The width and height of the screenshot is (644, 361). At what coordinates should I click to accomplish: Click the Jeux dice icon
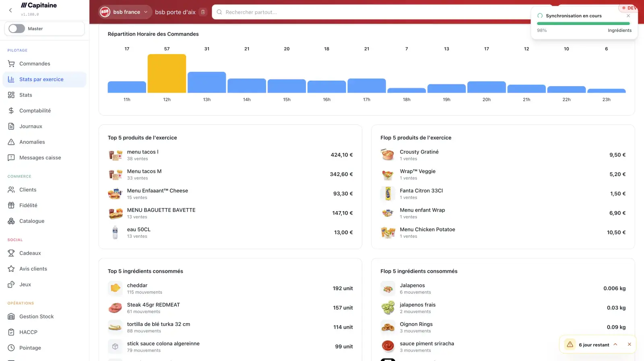(x=11, y=284)
